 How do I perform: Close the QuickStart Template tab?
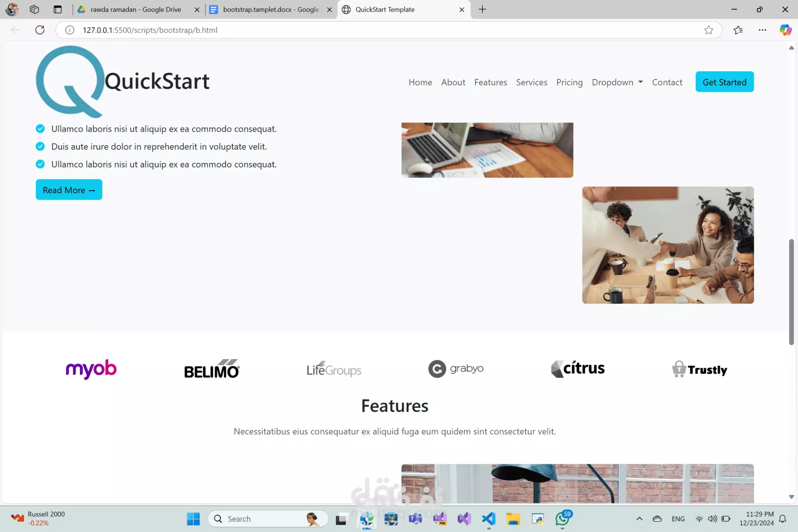tap(462, 10)
